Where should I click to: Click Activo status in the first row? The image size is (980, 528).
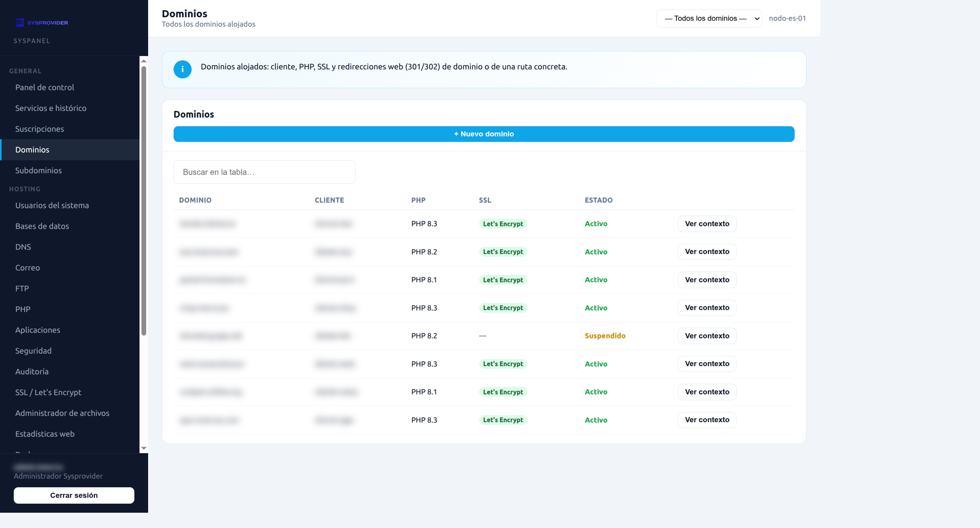click(x=596, y=224)
